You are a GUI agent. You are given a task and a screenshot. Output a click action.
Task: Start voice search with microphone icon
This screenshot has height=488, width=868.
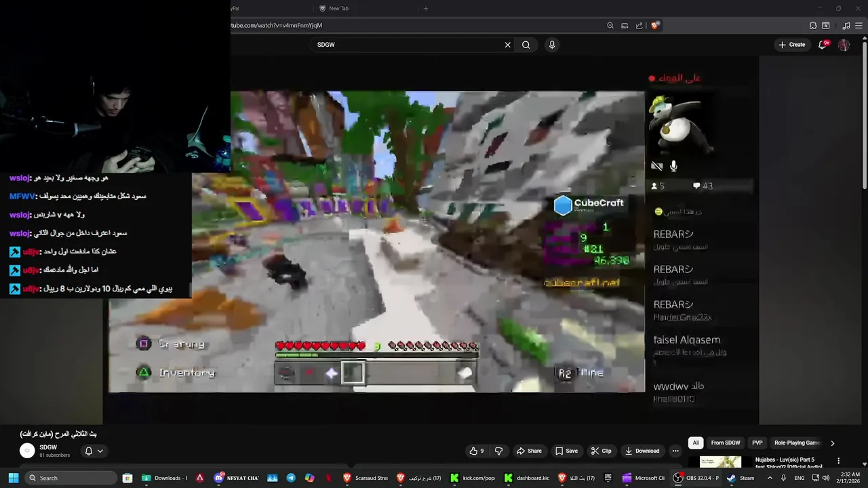552,45
